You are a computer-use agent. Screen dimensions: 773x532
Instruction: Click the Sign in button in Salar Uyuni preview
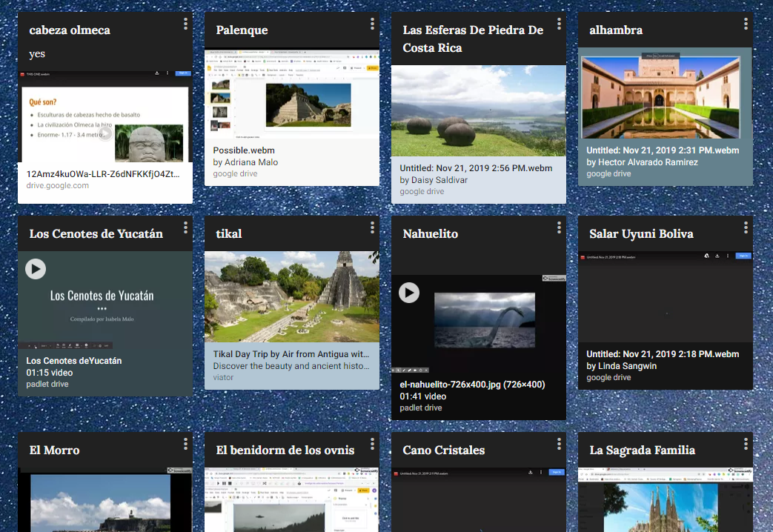coord(743,256)
